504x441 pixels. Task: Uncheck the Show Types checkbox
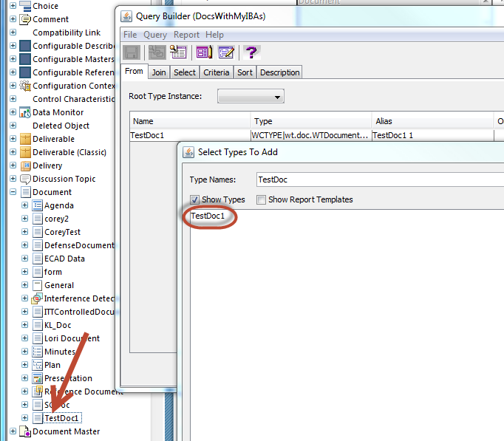194,199
